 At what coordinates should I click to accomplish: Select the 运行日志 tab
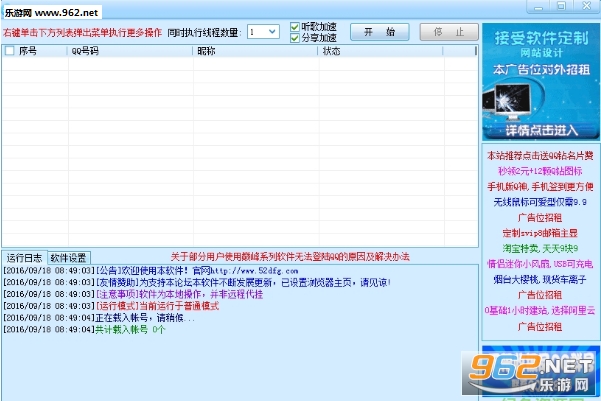point(24,258)
